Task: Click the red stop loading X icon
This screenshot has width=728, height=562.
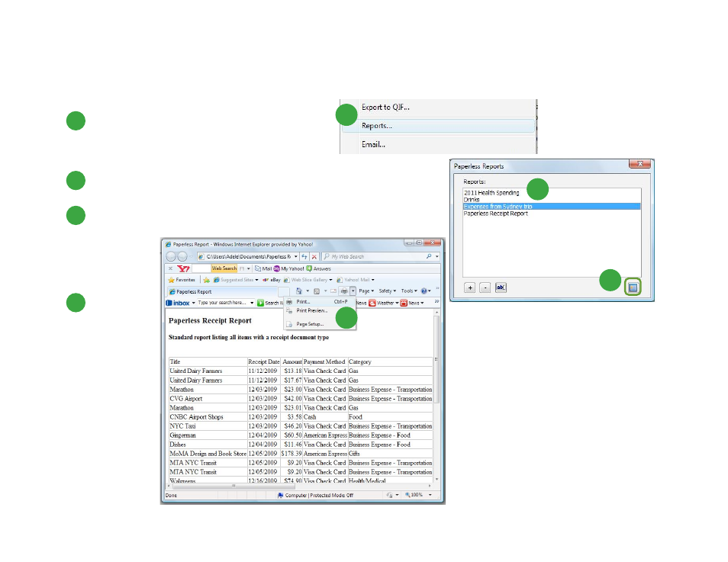Action: [x=314, y=256]
